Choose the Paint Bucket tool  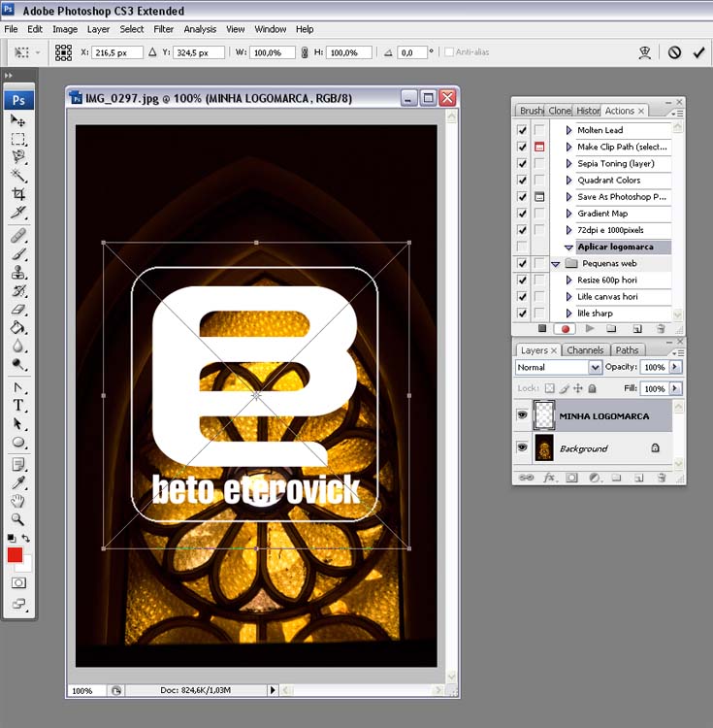pos(18,328)
